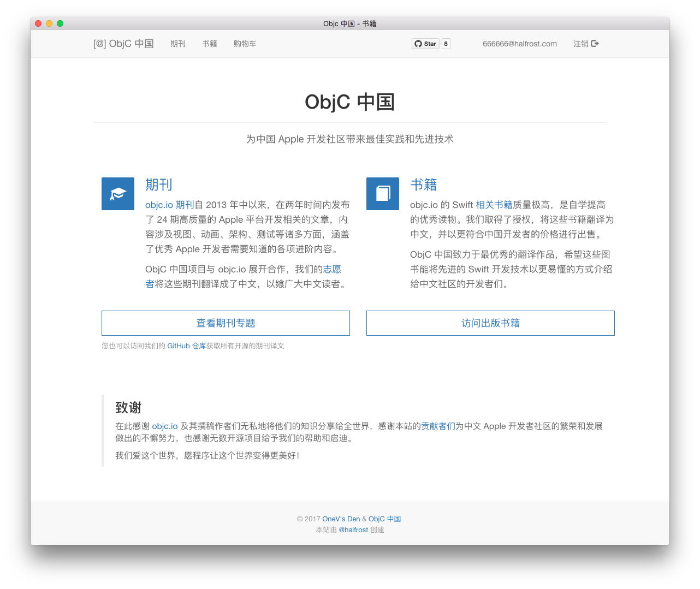700x589 pixels.
Task: Open the [@] ObjC 中国 brand link
Action: point(123,44)
